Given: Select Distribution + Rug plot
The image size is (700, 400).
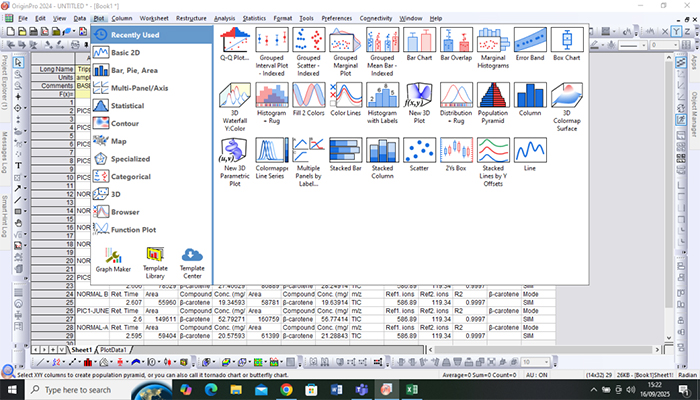Looking at the screenshot, I should click(456, 103).
